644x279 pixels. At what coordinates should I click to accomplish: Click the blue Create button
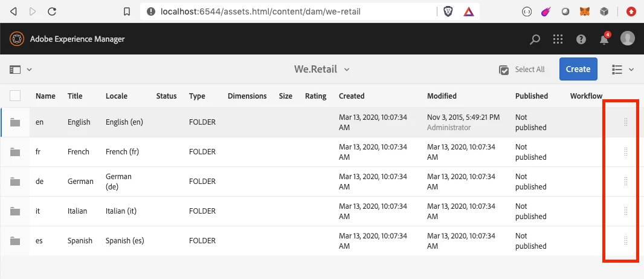(578, 69)
